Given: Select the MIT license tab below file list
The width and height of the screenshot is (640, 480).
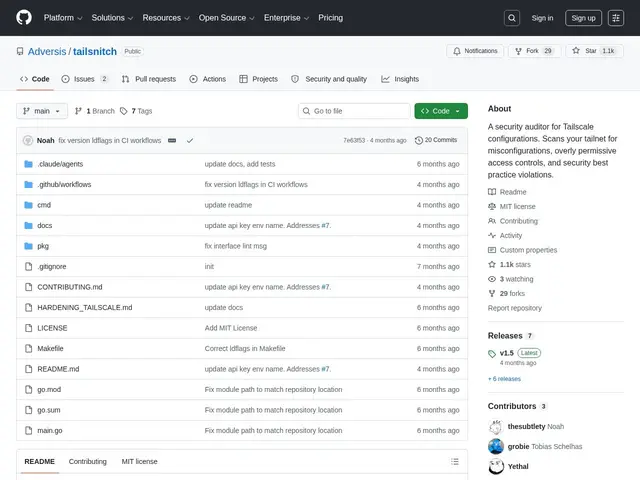Looking at the screenshot, I should point(140,462).
